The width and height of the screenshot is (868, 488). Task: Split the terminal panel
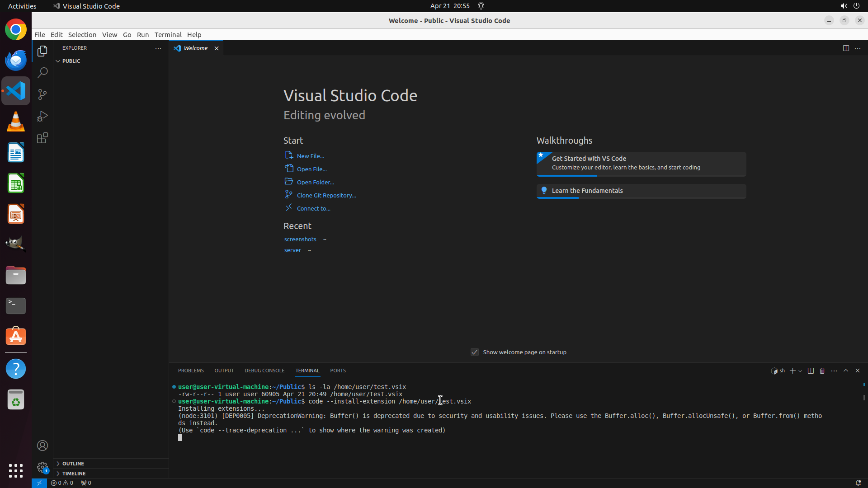[x=811, y=371]
